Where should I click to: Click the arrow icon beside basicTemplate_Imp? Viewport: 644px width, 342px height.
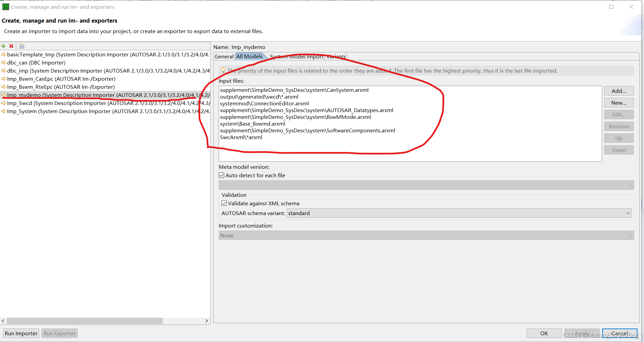4,54
